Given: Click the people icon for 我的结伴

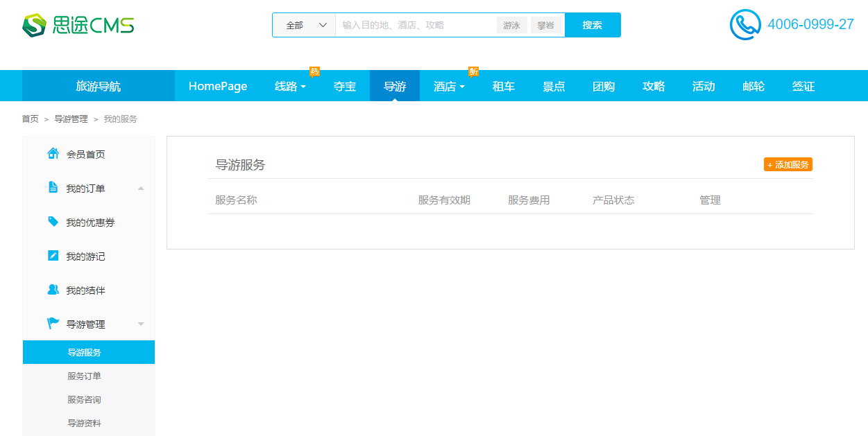Looking at the screenshot, I should [53, 290].
